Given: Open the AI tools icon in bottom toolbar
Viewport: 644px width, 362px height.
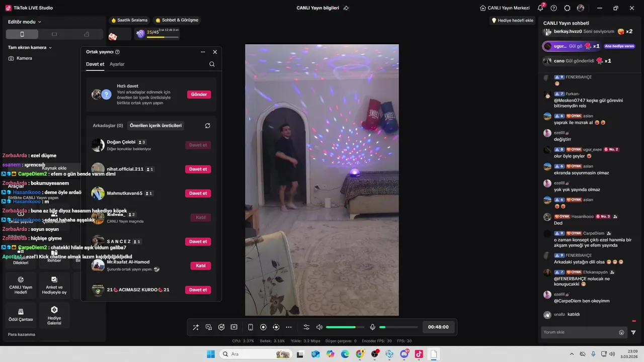Looking at the screenshot, I should (x=221, y=327).
